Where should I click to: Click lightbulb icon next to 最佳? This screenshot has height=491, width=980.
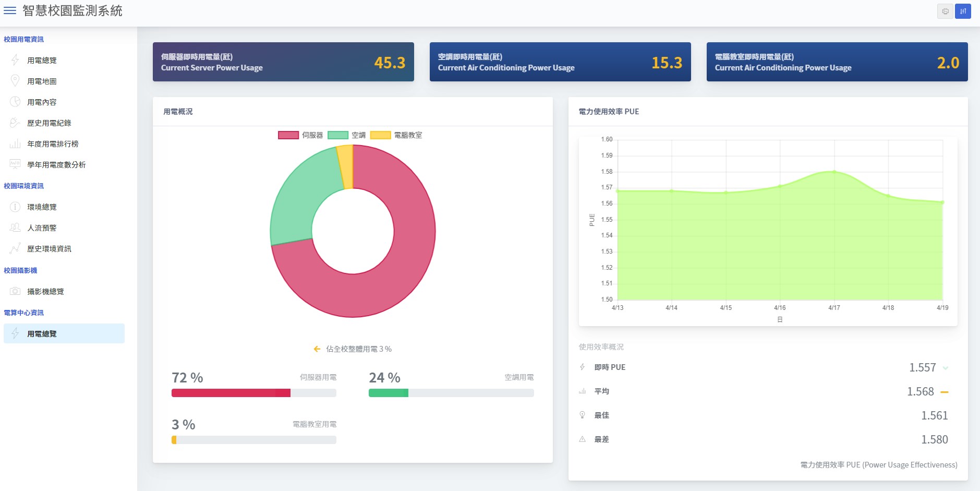582,415
